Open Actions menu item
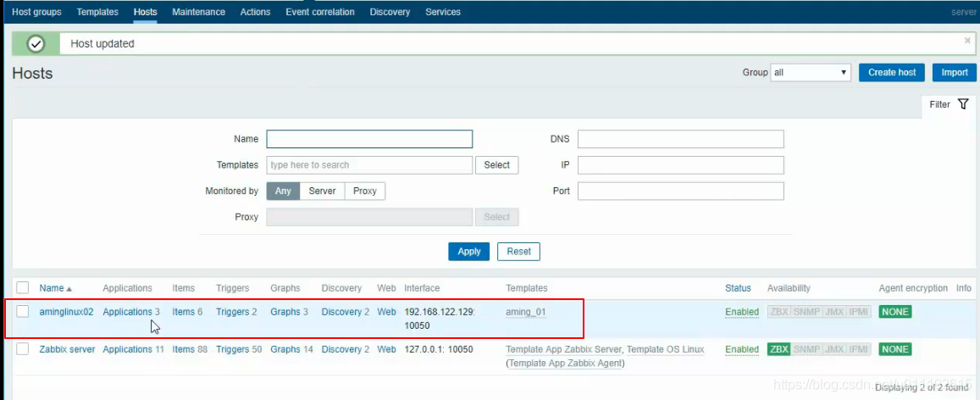This screenshot has height=400, width=980. click(x=255, y=12)
